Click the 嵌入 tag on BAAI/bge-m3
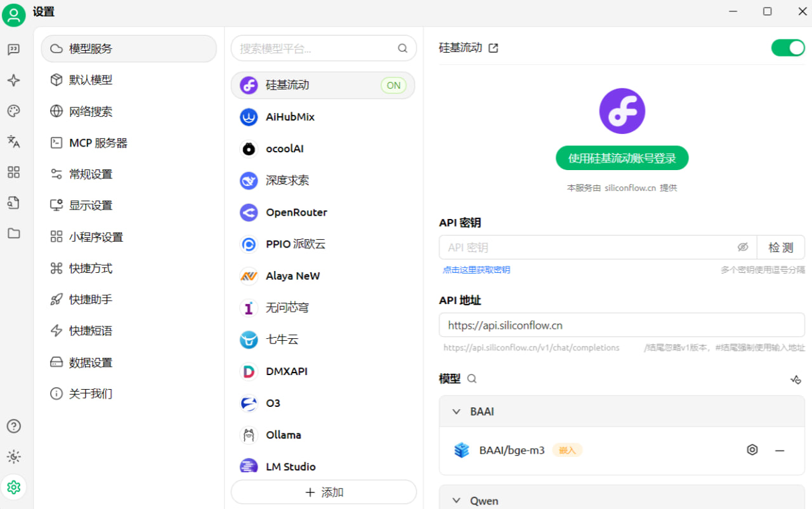Screen dimensions: 812x509 pos(567,451)
